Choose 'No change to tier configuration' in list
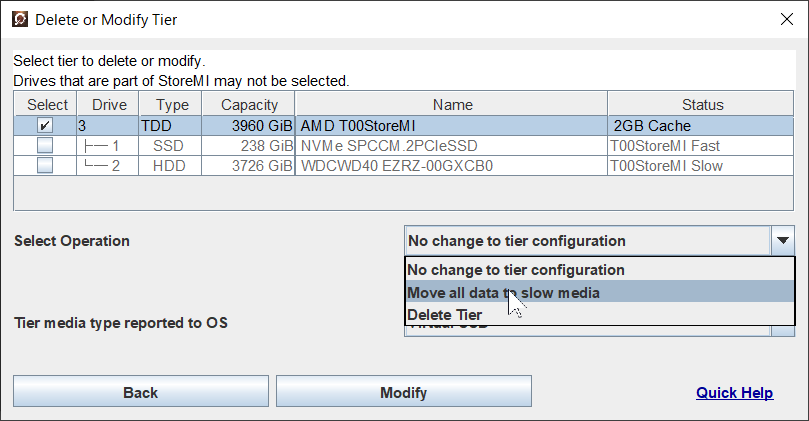 click(x=600, y=269)
